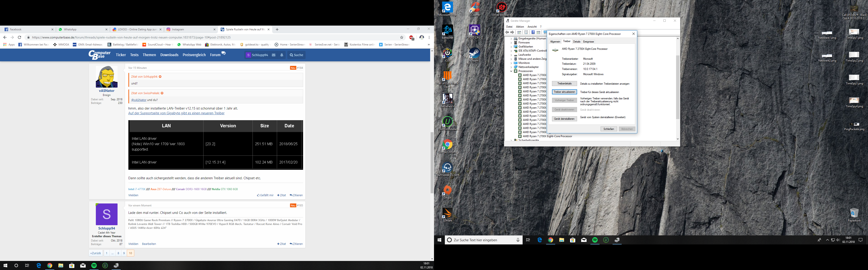This screenshot has width=868, height=270.
Task: Type in the Windows taskbar search field
Action: click(482, 240)
